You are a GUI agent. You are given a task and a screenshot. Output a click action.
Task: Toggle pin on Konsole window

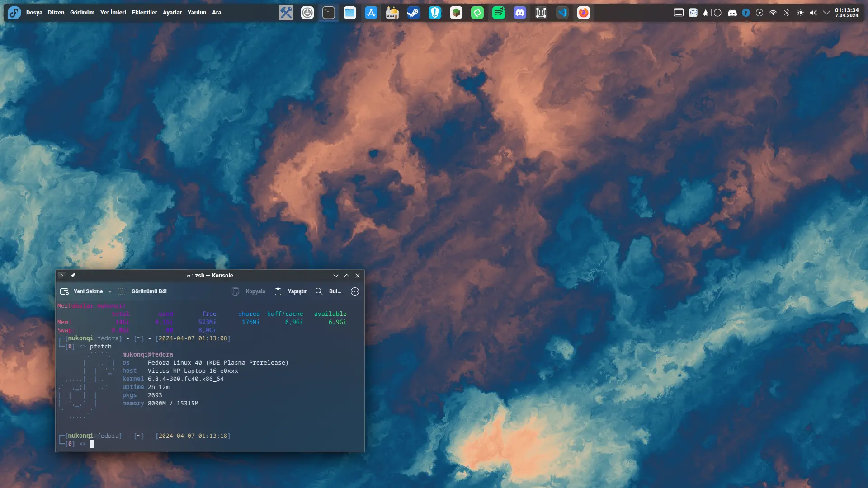click(x=73, y=275)
